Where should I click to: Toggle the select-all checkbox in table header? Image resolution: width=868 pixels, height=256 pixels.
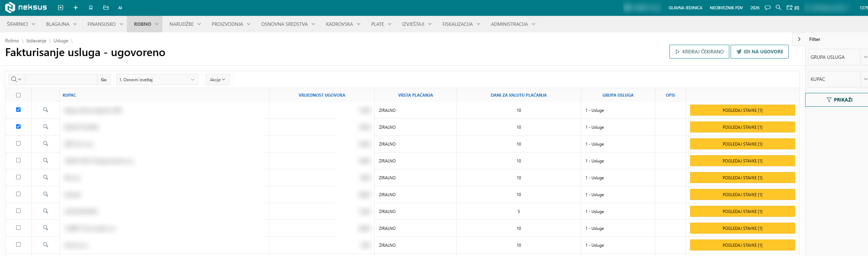pyautogui.click(x=18, y=95)
